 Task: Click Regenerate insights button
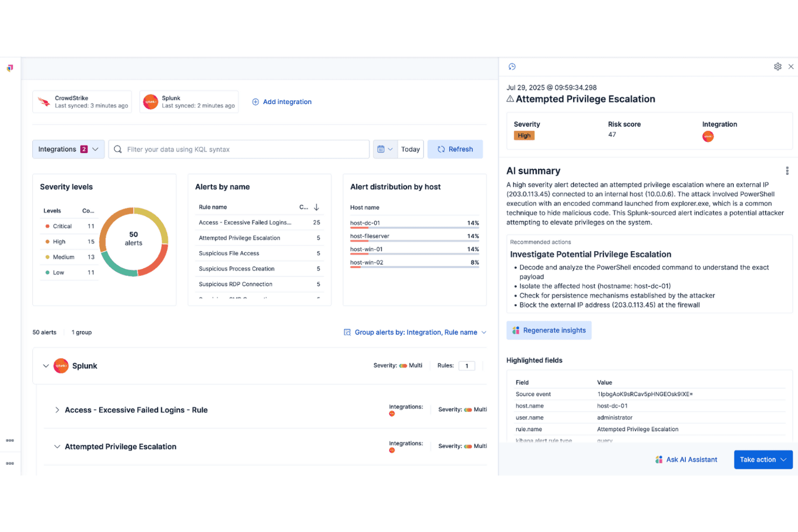(549, 330)
